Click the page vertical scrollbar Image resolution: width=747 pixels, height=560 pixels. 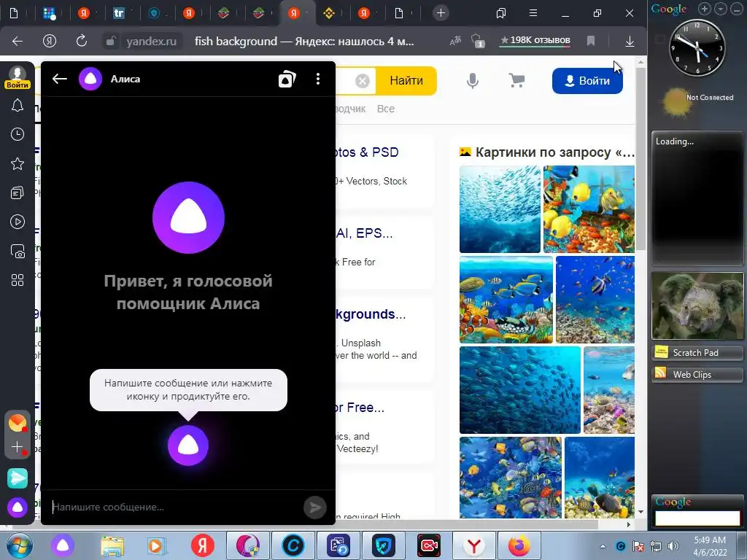tap(640, 157)
